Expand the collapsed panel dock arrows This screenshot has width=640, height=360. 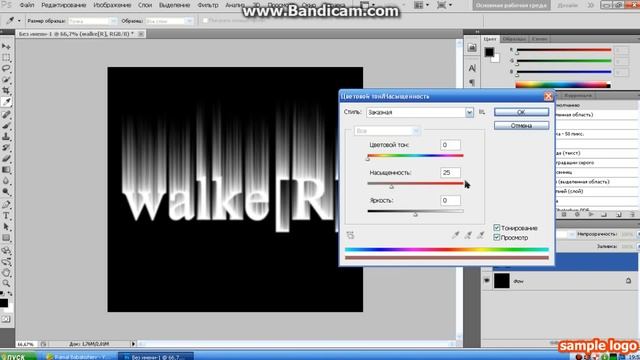[x=477, y=32]
